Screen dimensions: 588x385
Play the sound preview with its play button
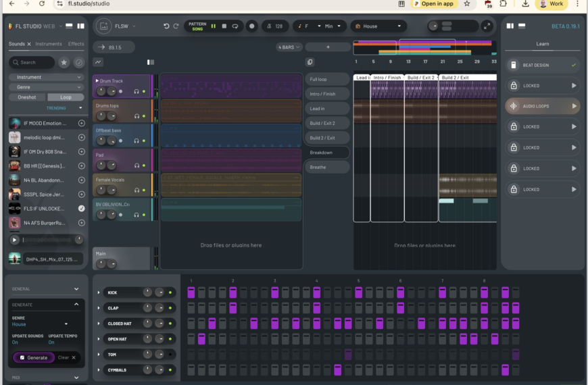(14, 240)
